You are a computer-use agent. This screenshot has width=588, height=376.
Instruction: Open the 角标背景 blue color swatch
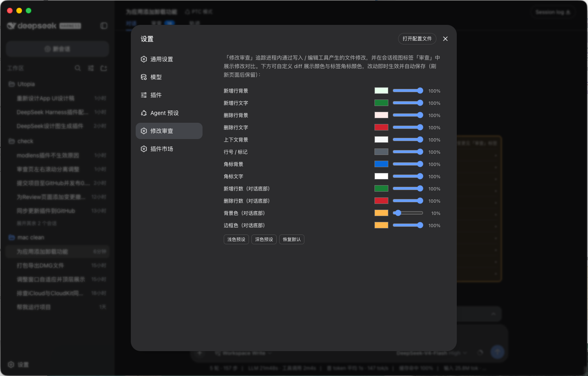pyautogui.click(x=381, y=164)
